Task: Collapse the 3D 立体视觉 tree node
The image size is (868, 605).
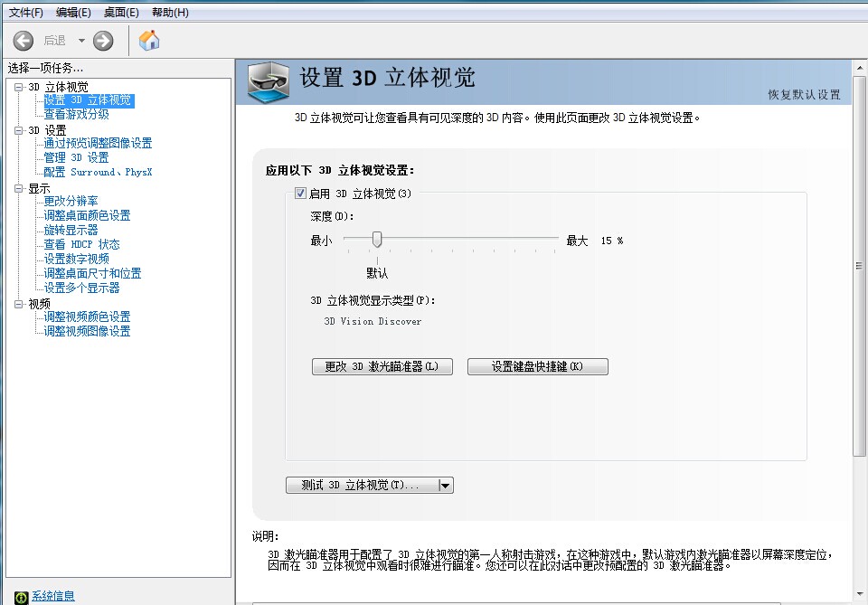Action: point(18,87)
